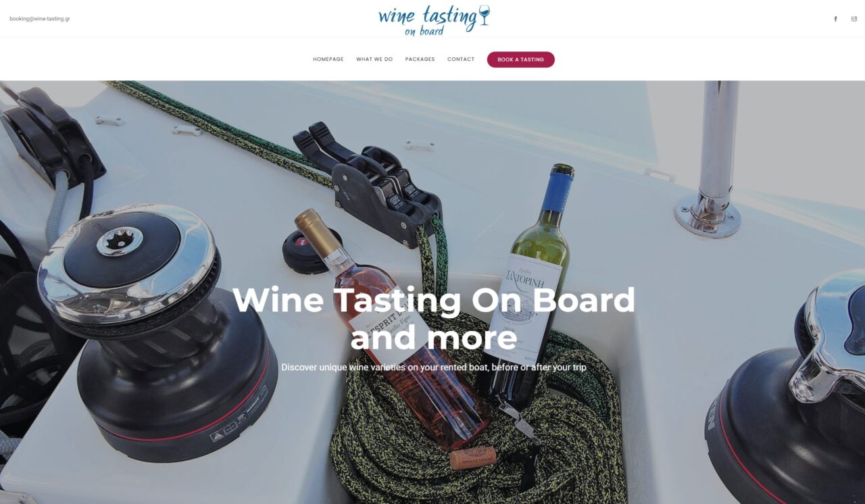Viewport: 865px width, 504px height.
Task: Click the wine glass icon in logo
Action: (x=483, y=16)
